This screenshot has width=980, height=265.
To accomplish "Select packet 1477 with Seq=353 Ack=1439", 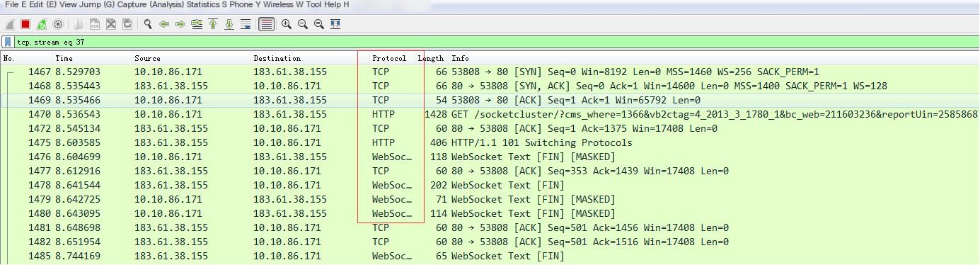I will 490,171.
